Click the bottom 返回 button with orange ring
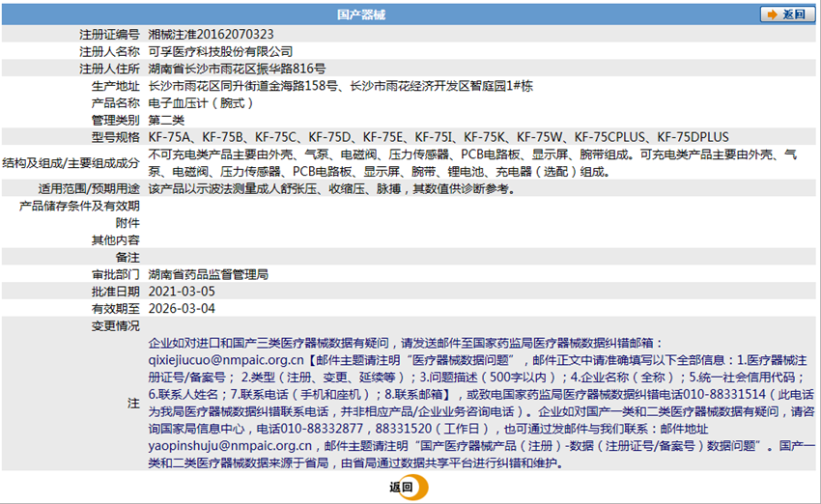The image size is (821, 504). (408, 488)
